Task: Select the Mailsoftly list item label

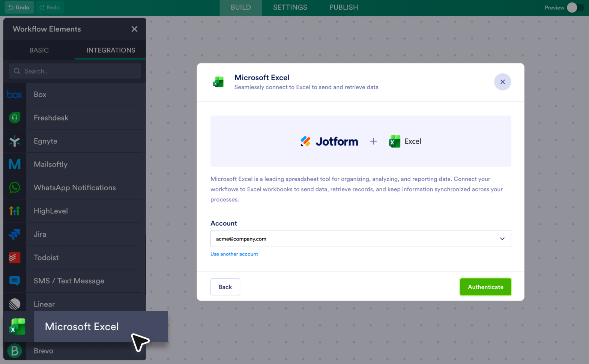Action: click(51, 164)
